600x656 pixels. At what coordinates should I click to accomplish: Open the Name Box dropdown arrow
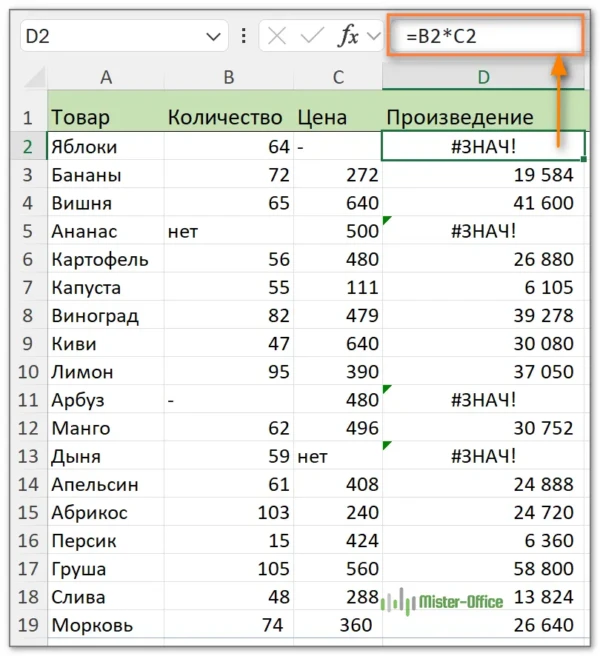pos(214,37)
